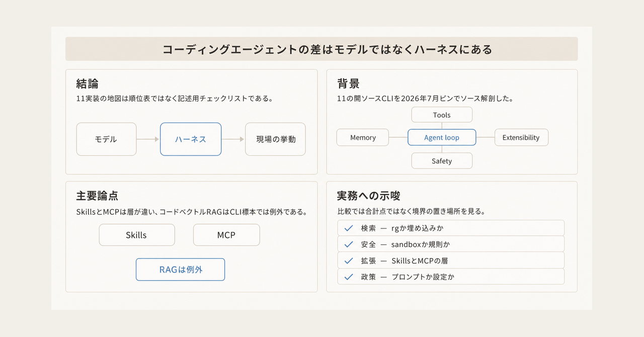Click the arrow between モデル and ハーネス
Viewport: 644px width, 337px height.
[148, 139]
